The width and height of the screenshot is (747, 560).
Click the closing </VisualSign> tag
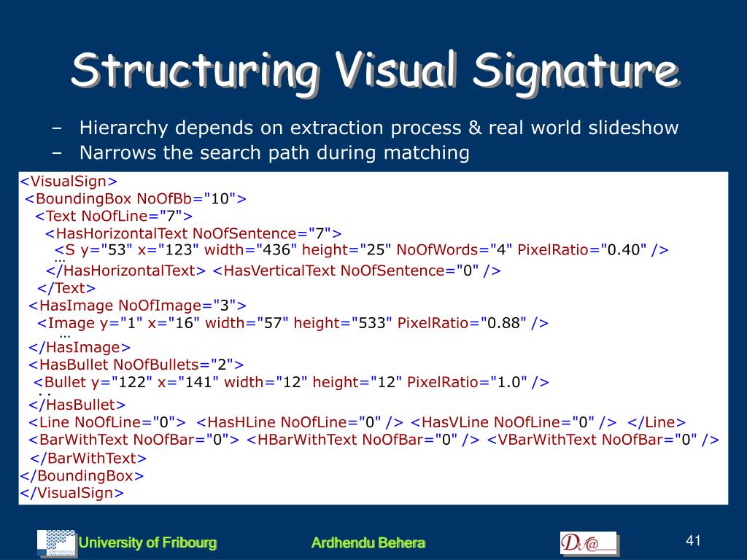(x=72, y=493)
